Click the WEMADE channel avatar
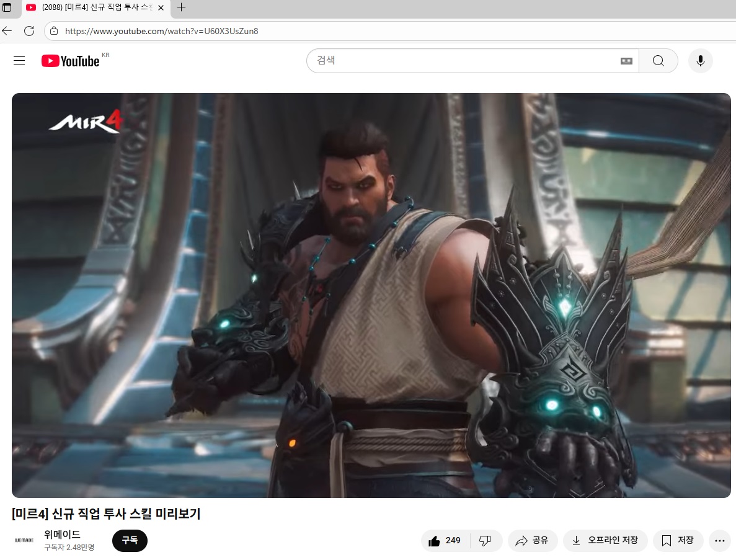 point(24,541)
